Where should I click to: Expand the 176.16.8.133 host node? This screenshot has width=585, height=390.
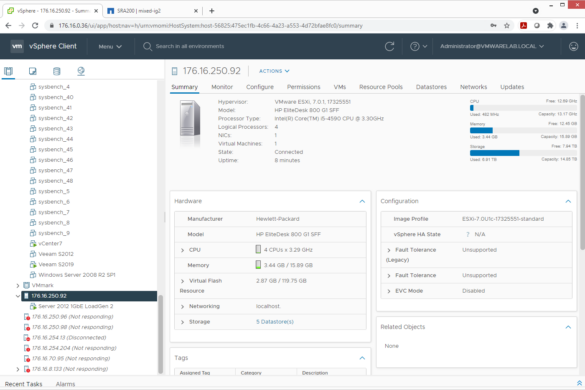click(x=18, y=369)
